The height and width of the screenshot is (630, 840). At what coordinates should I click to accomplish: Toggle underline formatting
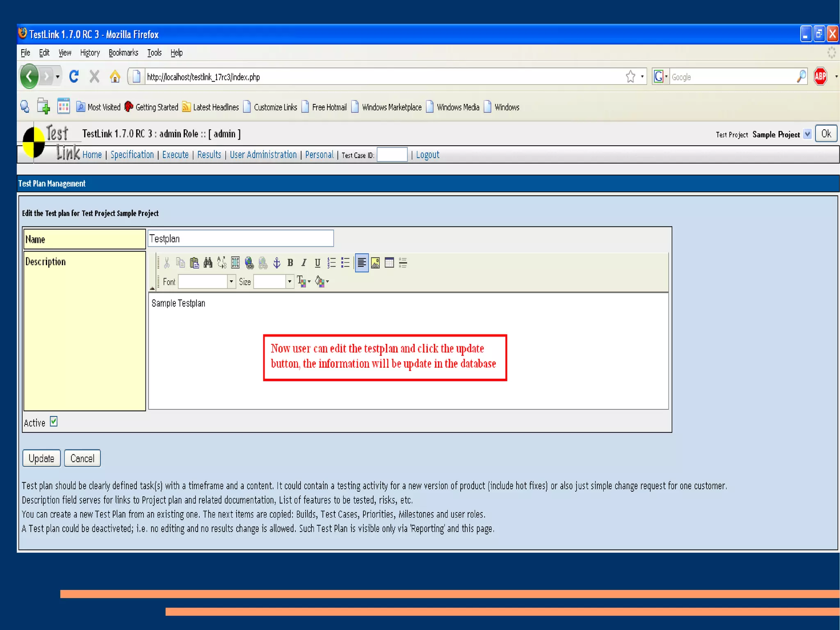(317, 263)
